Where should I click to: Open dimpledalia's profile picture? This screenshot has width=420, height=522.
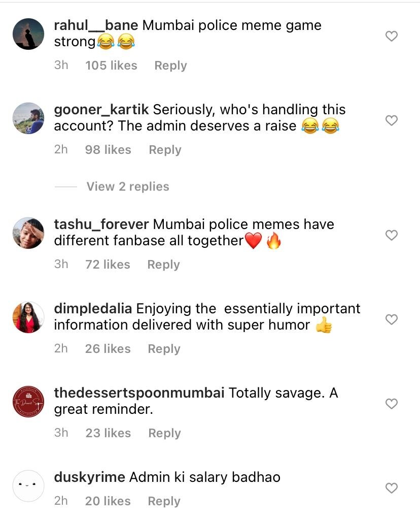[x=28, y=317]
